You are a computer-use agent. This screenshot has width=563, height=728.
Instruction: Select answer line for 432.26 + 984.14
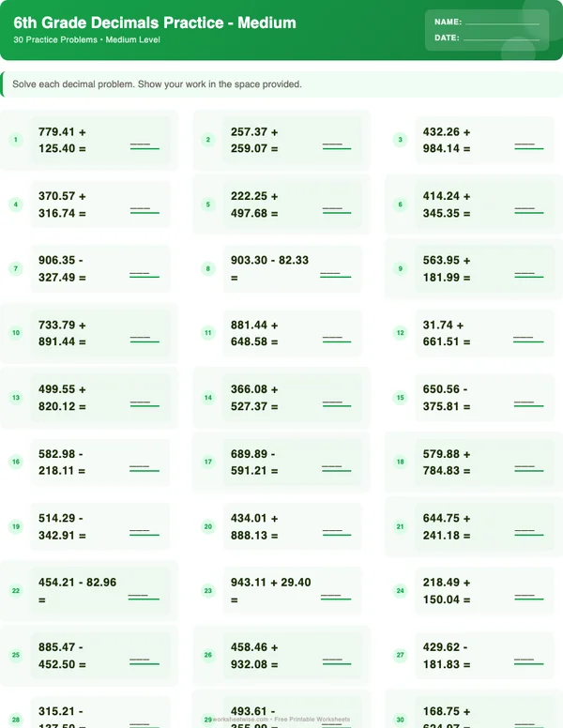(530, 146)
